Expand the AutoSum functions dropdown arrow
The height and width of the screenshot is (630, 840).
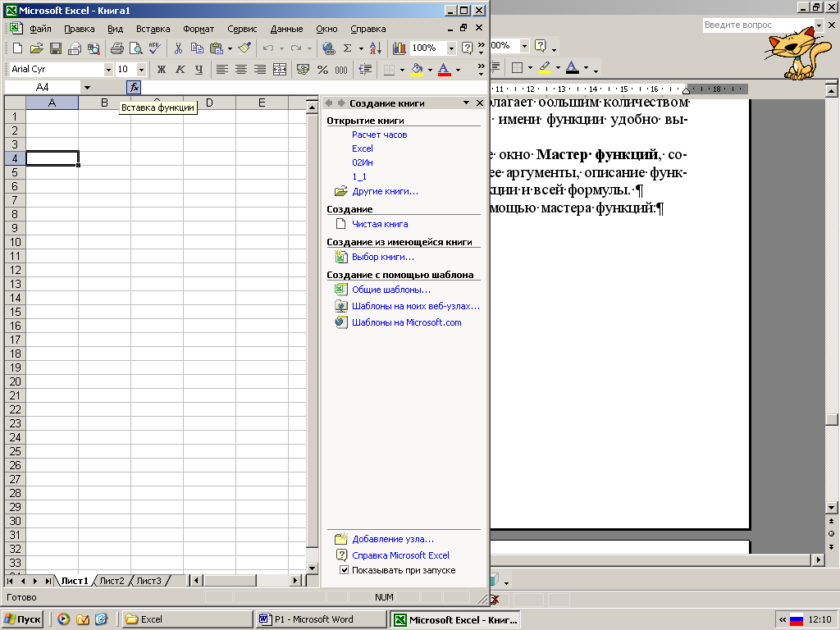361,48
